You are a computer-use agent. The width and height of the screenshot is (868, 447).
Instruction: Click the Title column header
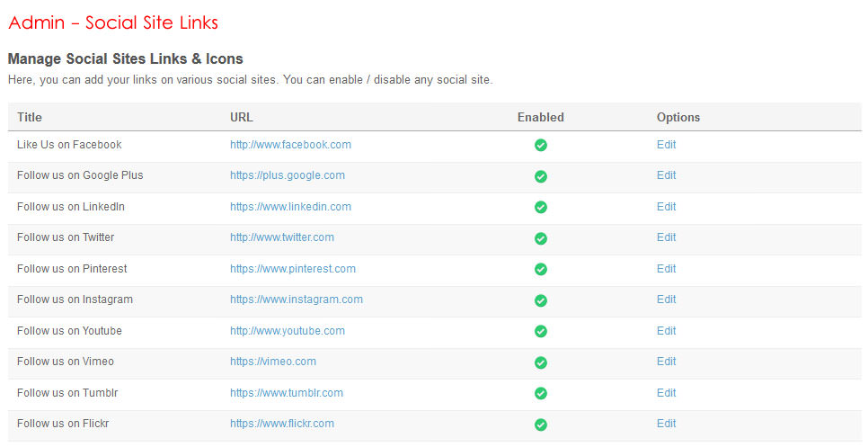click(x=30, y=117)
